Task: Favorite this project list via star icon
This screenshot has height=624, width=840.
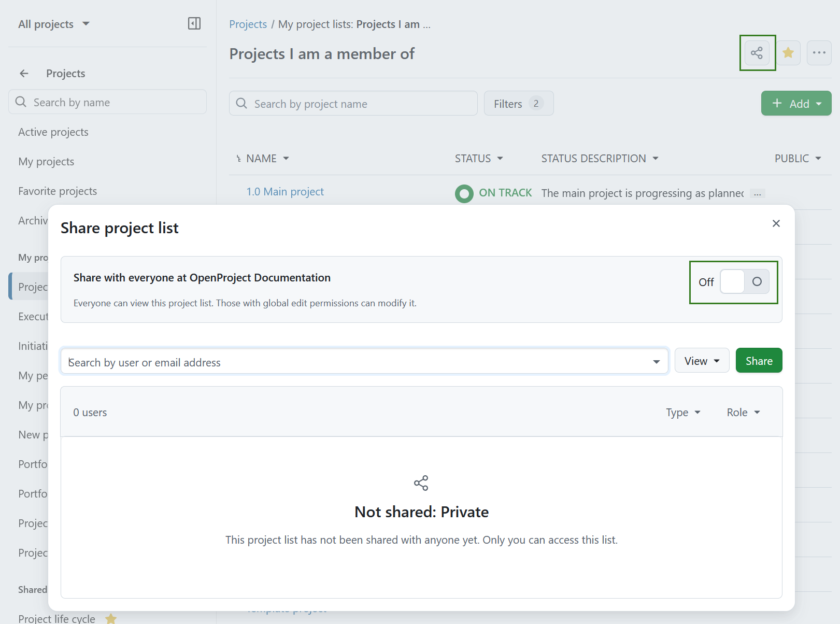Action: [x=788, y=52]
